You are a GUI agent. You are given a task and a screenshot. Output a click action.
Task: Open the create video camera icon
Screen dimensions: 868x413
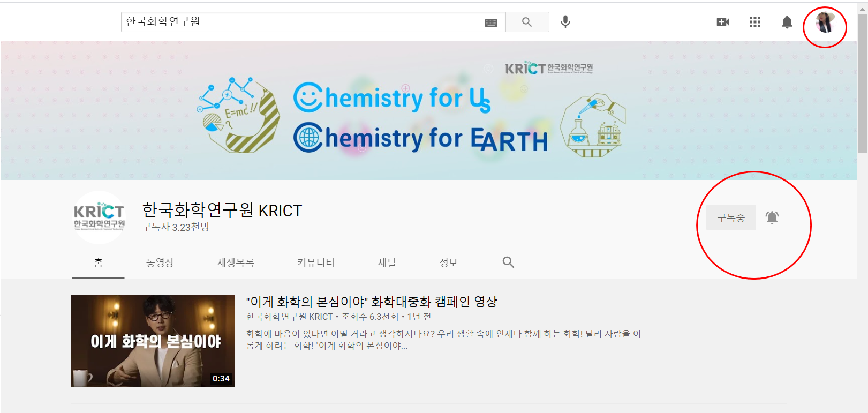tap(723, 22)
